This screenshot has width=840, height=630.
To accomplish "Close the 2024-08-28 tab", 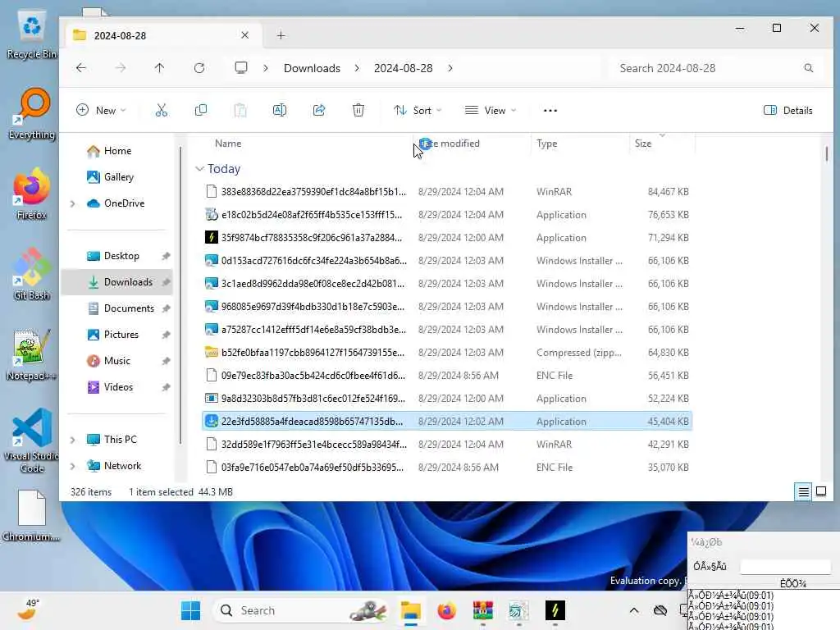I will click(244, 35).
